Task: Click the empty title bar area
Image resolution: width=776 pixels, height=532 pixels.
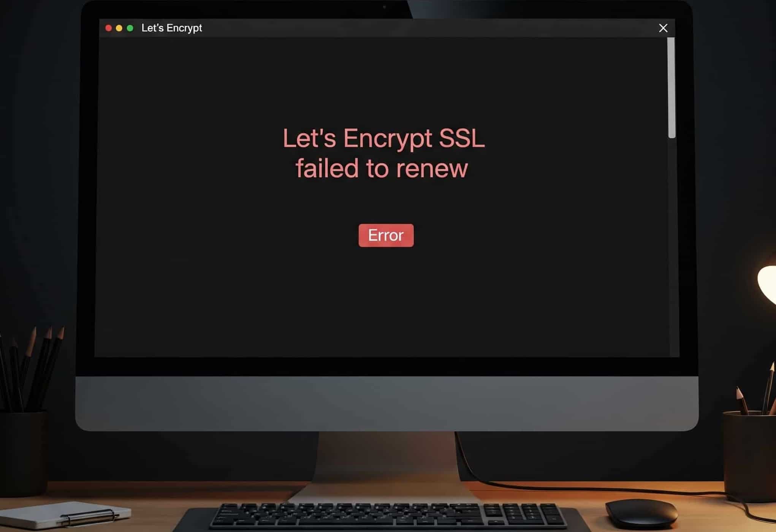Action: pos(429,28)
